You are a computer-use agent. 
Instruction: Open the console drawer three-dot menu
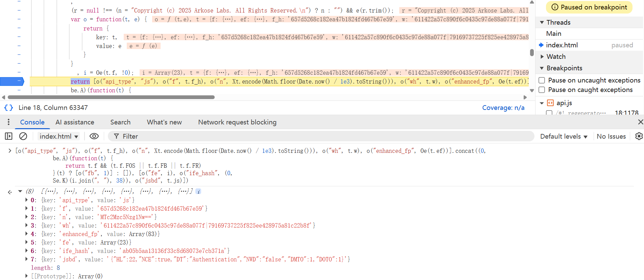pyautogui.click(x=8, y=122)
